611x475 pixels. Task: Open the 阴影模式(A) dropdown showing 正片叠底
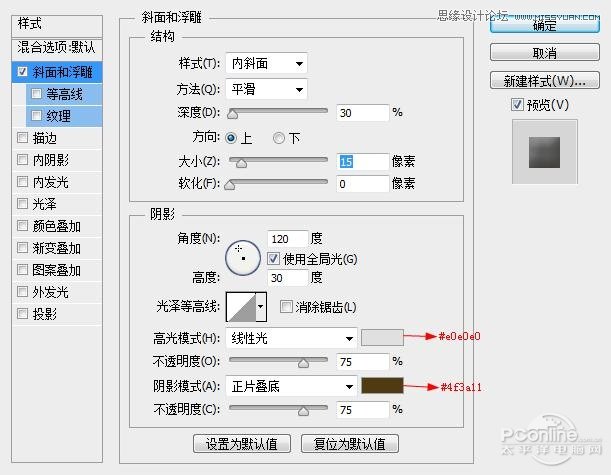(291, 386)
